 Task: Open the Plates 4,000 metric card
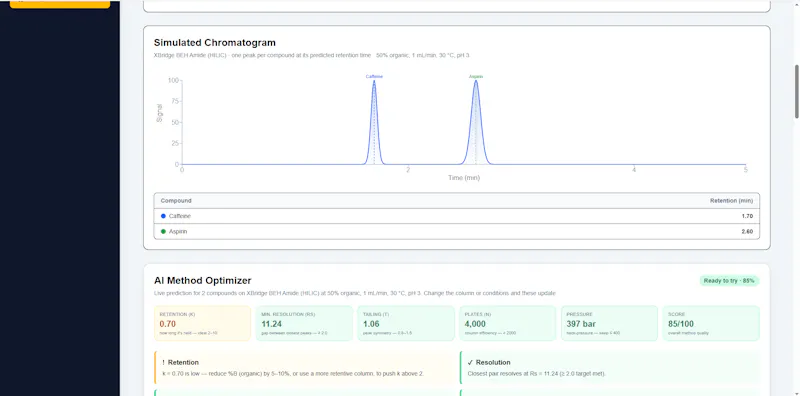pyautogui.click(x=508, y=323)
